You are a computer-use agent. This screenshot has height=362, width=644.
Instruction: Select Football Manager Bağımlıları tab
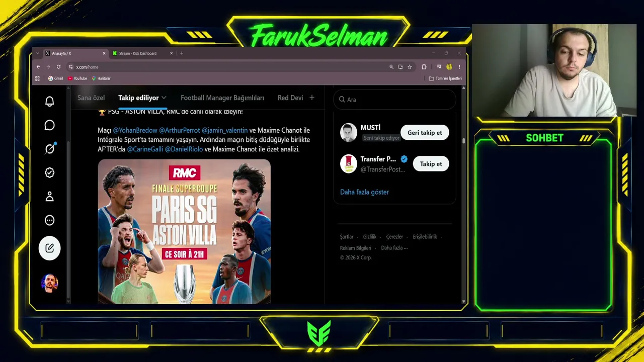click(x=222, y=98)
